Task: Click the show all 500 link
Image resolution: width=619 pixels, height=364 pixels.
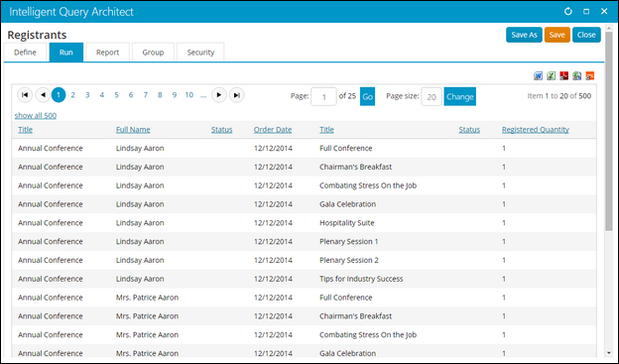Action: coord(36,116)
